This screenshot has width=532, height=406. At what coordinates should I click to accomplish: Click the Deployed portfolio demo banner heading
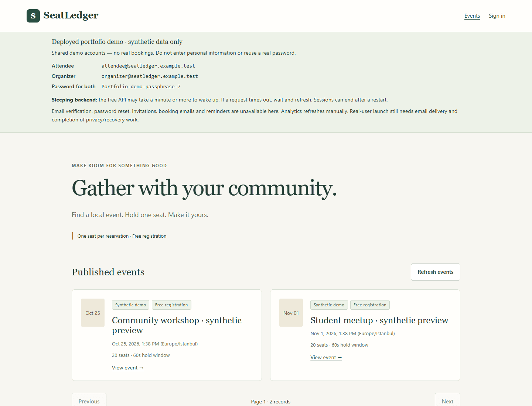(117, 42)
